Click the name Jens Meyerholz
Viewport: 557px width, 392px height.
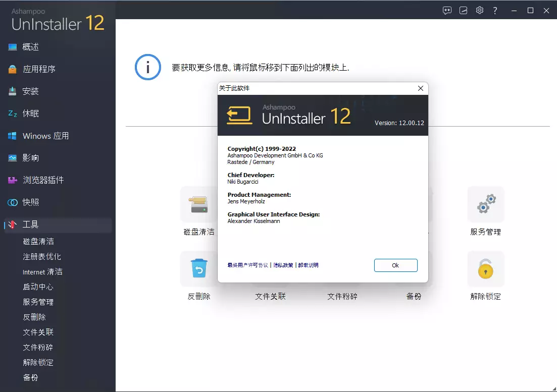click(x=246, y=201)
